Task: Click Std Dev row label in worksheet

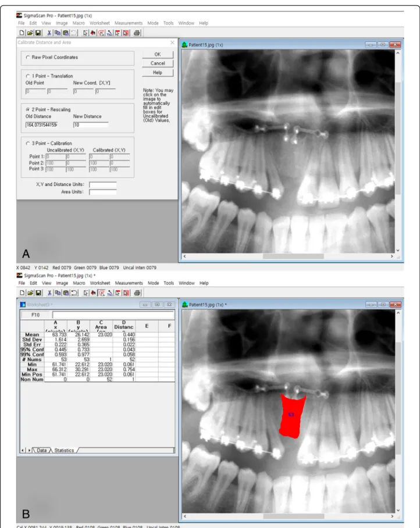Action: pyautogui.click(x=32, y=340)
